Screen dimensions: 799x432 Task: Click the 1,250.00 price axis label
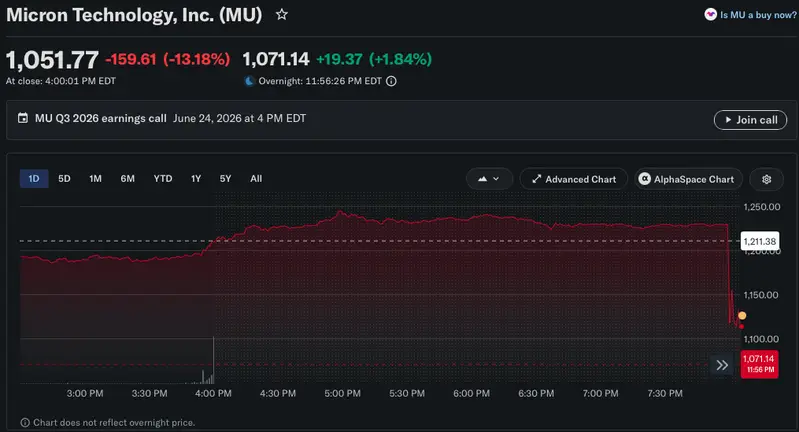click(x=761, y=207)
